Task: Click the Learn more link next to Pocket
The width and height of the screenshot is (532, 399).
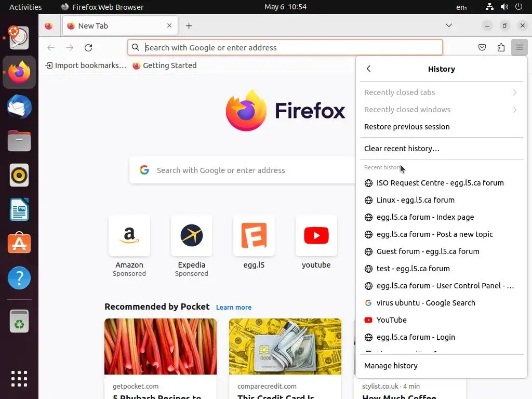Action: point(234,307)
